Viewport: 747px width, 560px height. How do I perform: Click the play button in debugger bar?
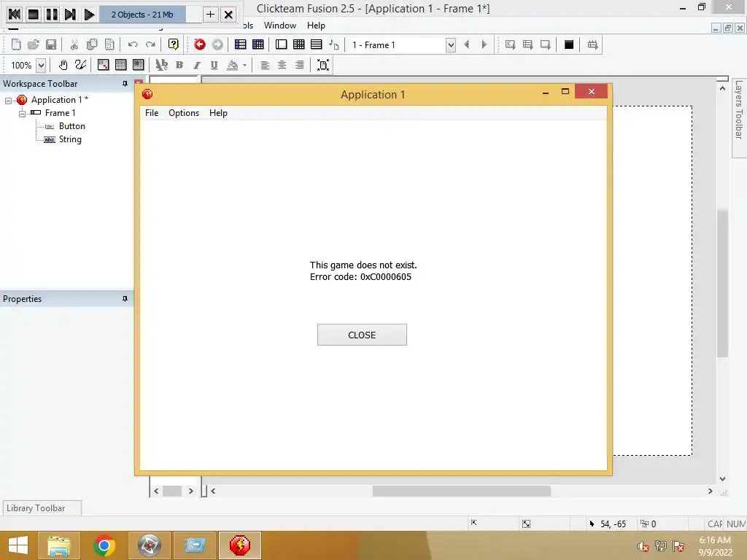pyautogui.click(x=89, y=15)
